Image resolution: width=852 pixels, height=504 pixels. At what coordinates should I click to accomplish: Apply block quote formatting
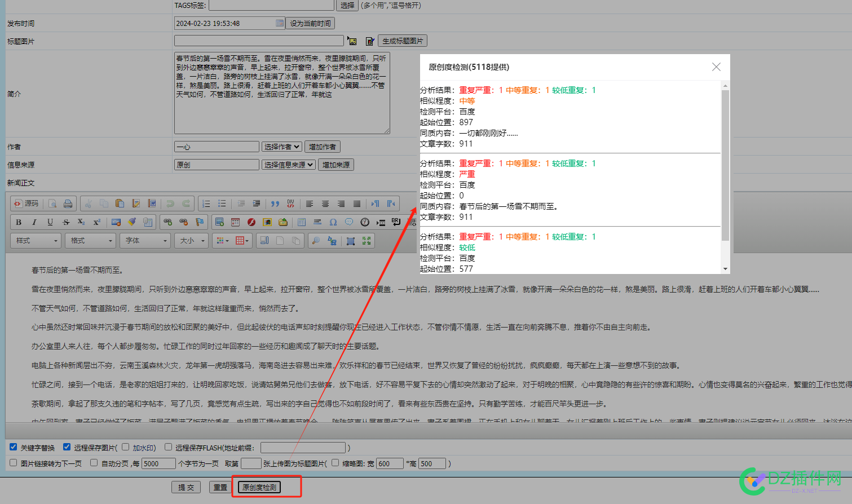(275, 204)
